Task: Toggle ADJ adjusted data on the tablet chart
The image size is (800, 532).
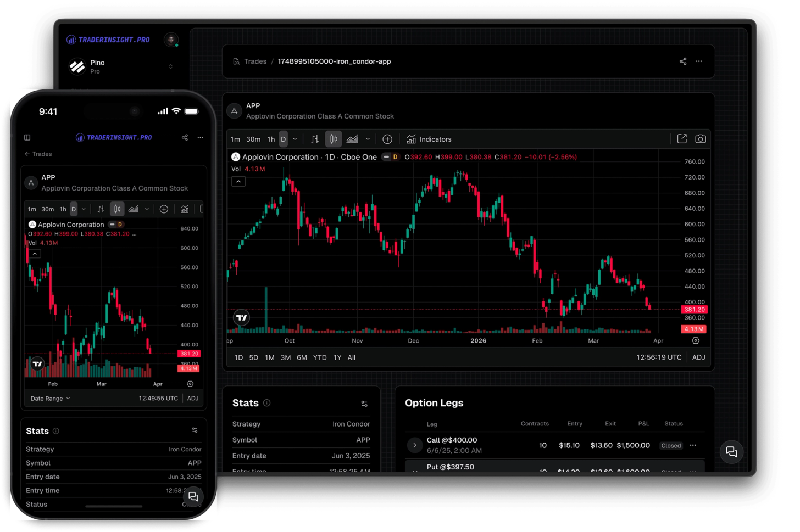Action: point(698,357)
